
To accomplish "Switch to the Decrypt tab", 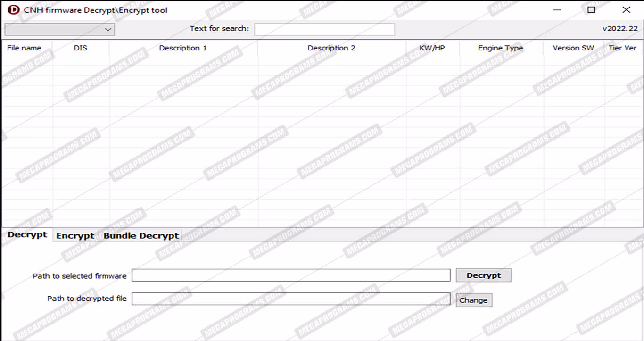I will pyautogui.click(x=27, y=235).
